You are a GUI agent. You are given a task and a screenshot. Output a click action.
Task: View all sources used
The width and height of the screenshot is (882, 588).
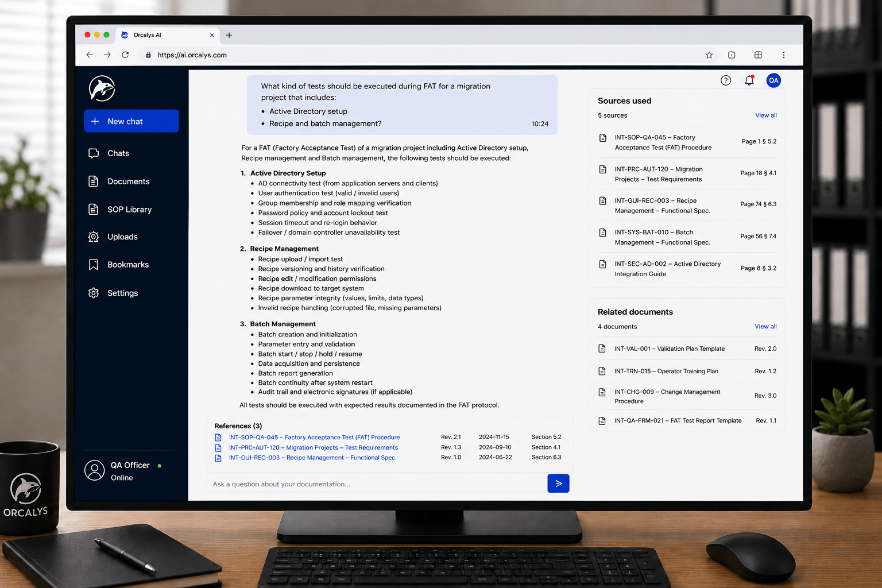pyautogui.click(x=765, y=115)
